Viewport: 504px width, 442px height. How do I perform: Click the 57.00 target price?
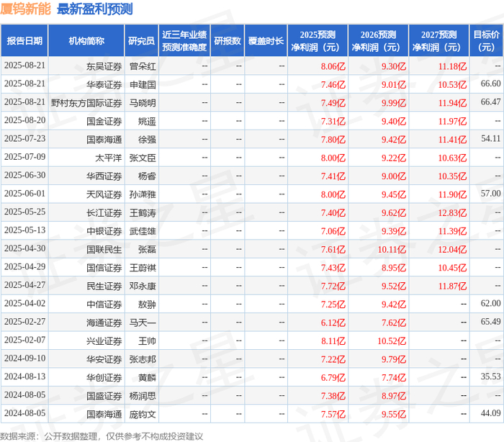click(490, 194)
